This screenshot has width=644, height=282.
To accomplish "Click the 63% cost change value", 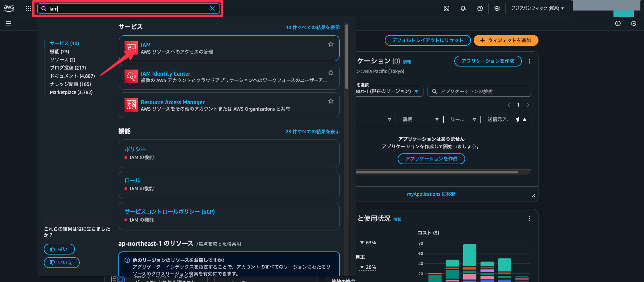I will click(368, 243).
